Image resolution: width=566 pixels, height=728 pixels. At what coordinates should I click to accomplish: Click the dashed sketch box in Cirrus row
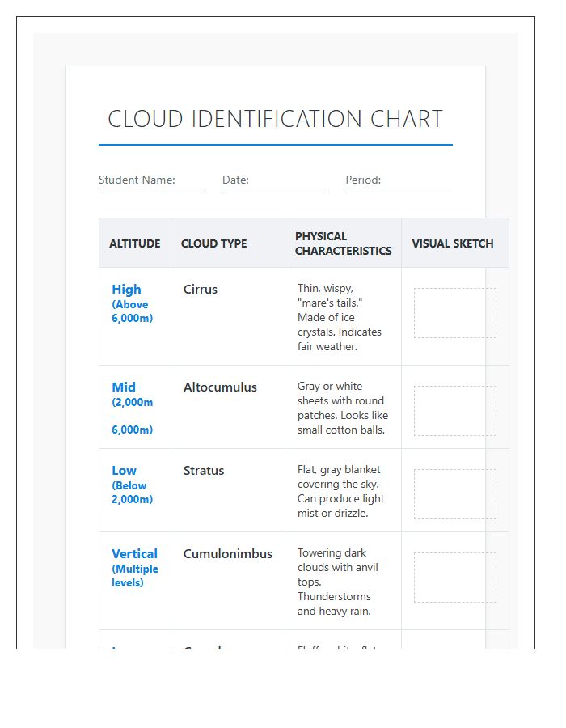point(455,313)
